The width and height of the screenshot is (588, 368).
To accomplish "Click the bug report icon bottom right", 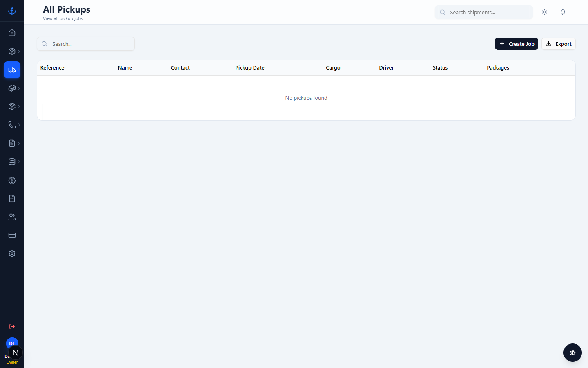I will (x=572, y=352).
